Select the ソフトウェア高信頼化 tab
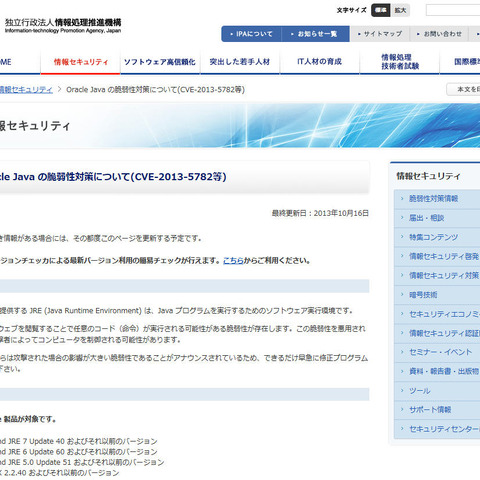Viewport: 480px width, 480px height. point(160,62)
